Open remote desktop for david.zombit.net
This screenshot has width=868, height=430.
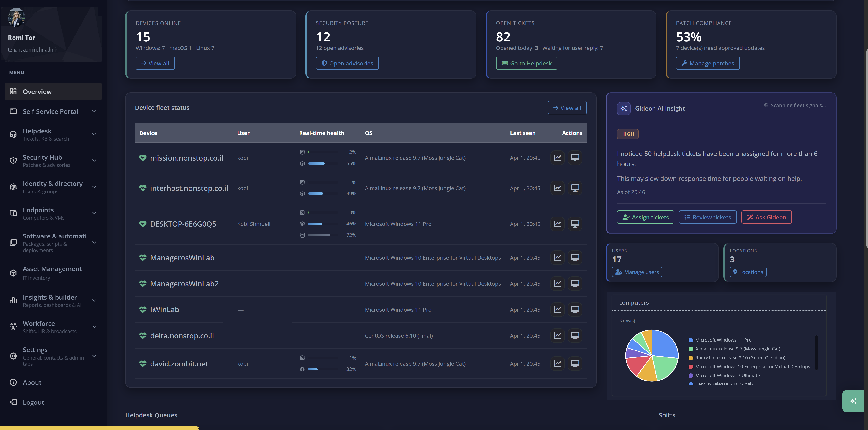575,364
